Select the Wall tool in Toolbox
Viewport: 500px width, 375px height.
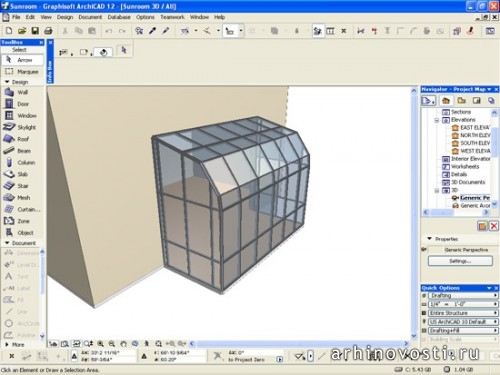tap(22, 92)
